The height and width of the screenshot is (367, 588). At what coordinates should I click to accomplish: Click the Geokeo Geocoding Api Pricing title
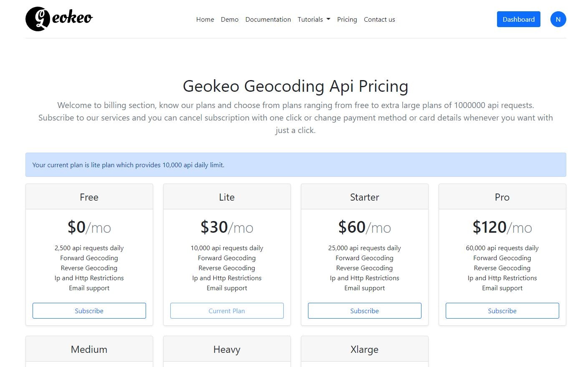(x=295, y=86)
